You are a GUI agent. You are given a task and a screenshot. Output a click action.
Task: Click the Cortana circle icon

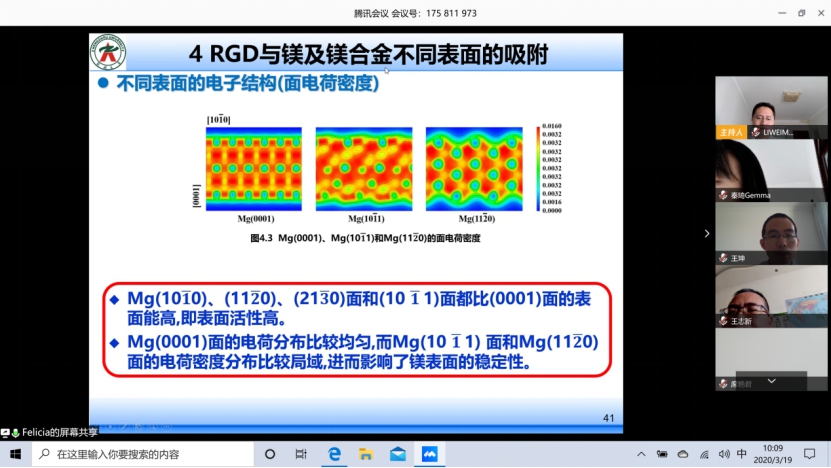tap(270, 454)
